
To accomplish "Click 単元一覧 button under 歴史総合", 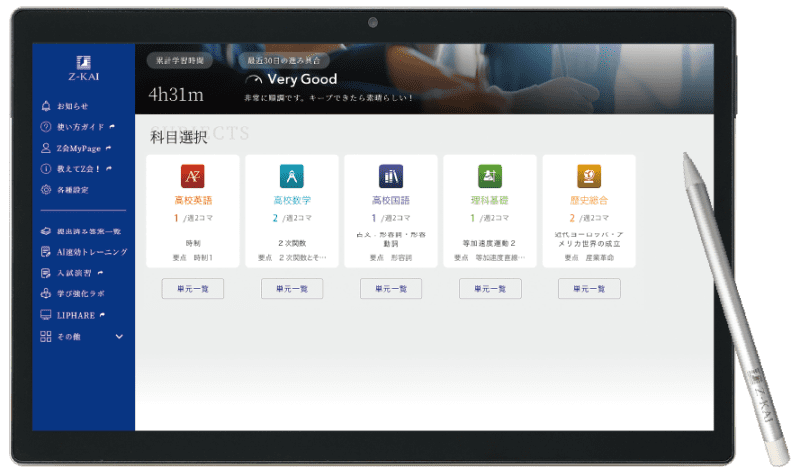I will coord(589,288).
